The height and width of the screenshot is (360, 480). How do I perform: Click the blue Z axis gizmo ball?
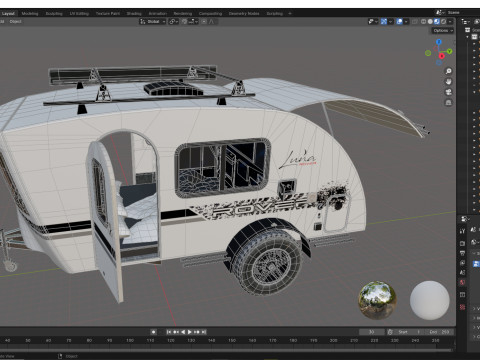pos(439,42)
